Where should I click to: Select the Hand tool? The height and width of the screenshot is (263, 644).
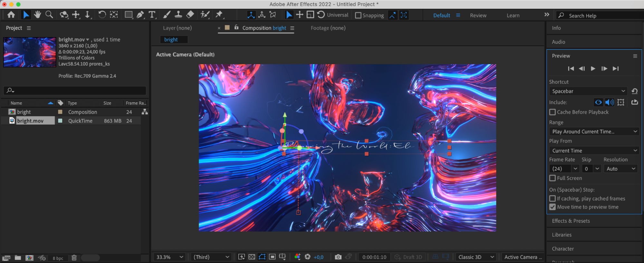(37, 15)
